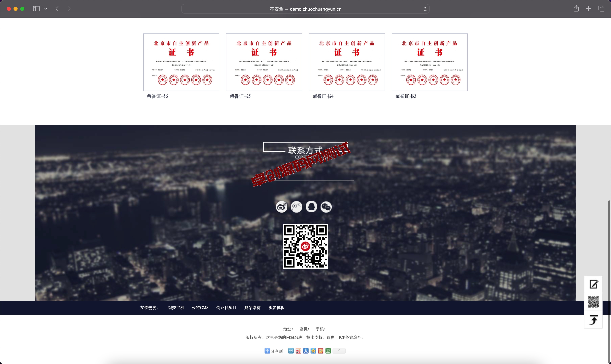Open the 荣誉证书4 certificate thumbnail
The image size is (611, 364).
(347, 62)
